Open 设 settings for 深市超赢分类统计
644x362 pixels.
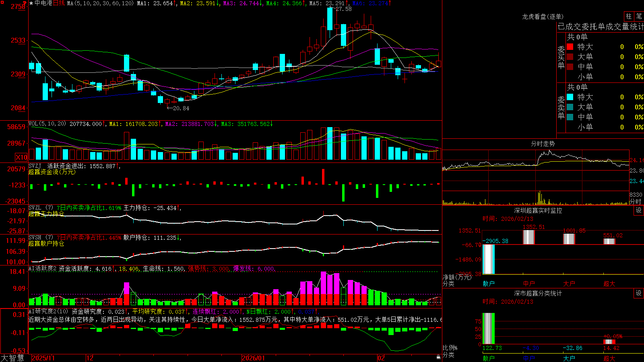[639, 293]
